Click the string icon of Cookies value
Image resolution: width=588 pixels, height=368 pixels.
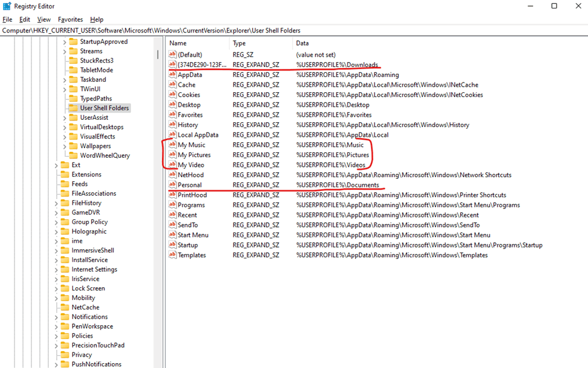172,95
